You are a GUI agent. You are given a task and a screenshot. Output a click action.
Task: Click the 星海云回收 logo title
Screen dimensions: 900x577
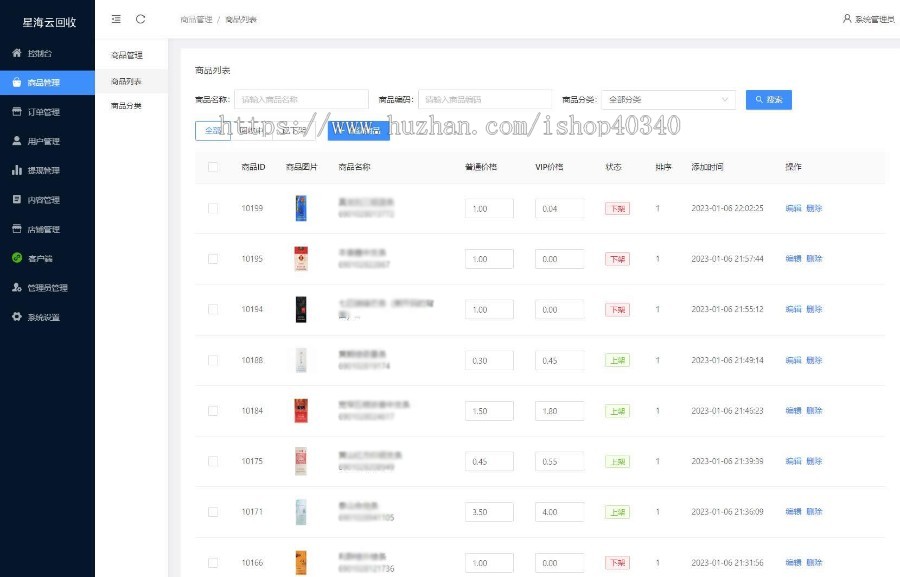[x=49, y=22]
